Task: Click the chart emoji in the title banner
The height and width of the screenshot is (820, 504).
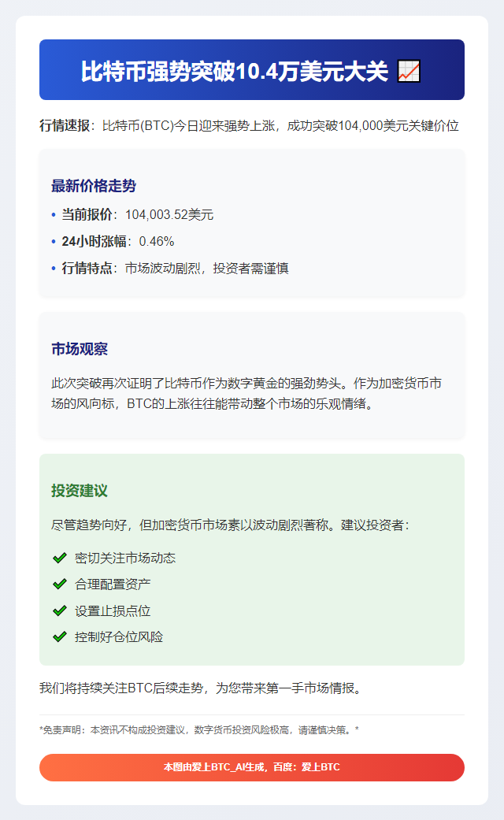Action: coord(409,71)
